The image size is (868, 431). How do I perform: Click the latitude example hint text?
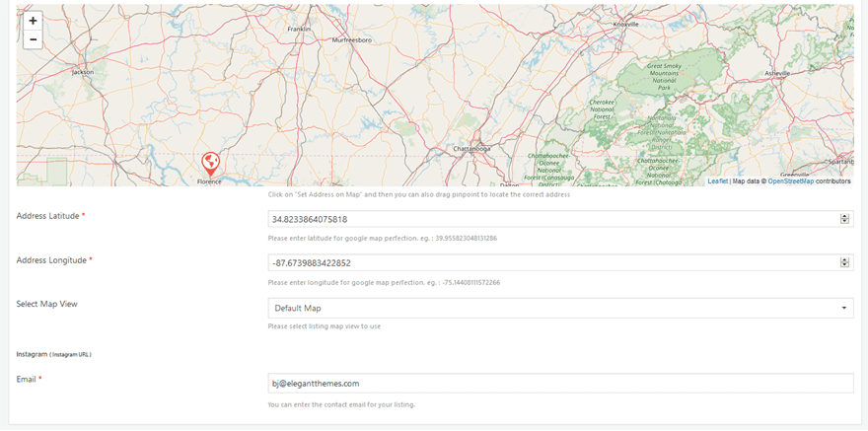point(382,239)
